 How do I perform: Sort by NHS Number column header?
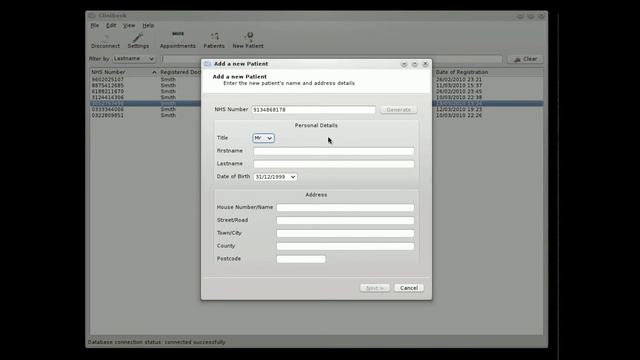coord(124,72)
